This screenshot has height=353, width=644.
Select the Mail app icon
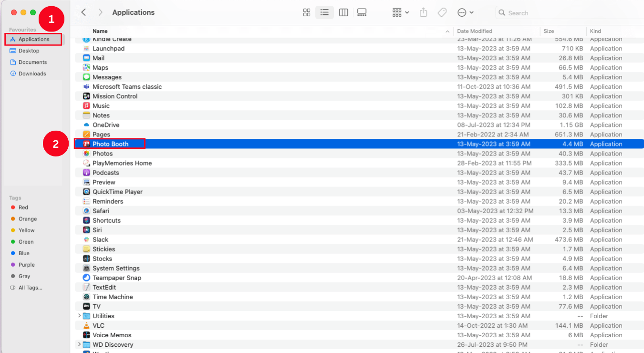pyautogui.click(x=86, y=58)
